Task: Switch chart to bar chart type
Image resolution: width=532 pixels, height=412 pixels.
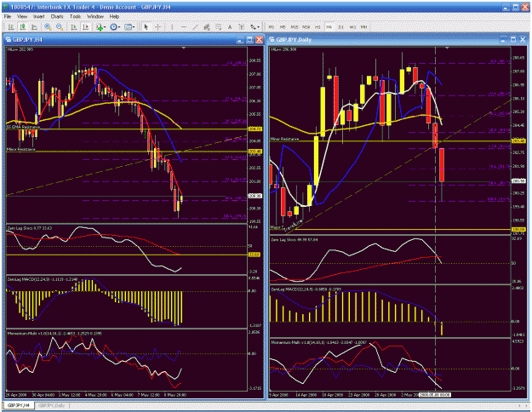Action: [11, 27]
